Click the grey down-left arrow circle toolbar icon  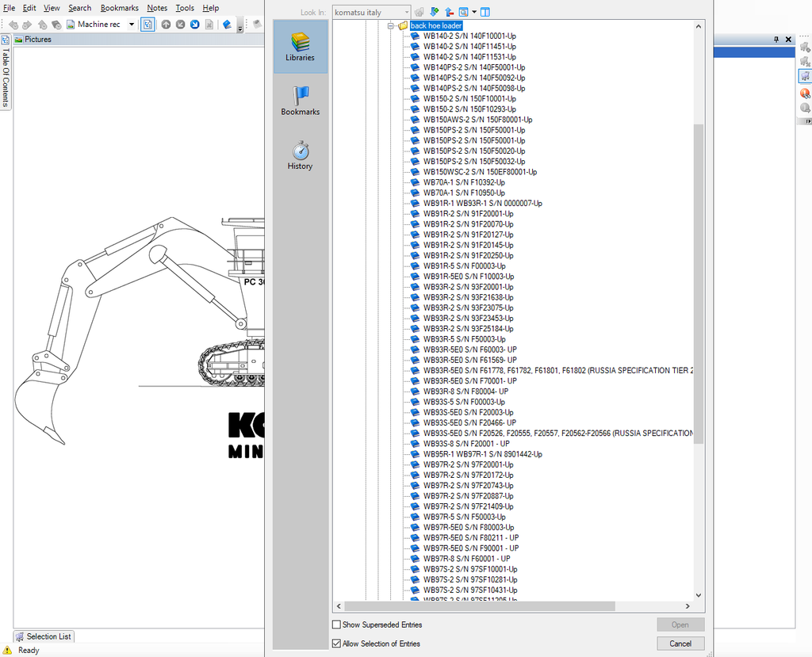click(180, 25)
